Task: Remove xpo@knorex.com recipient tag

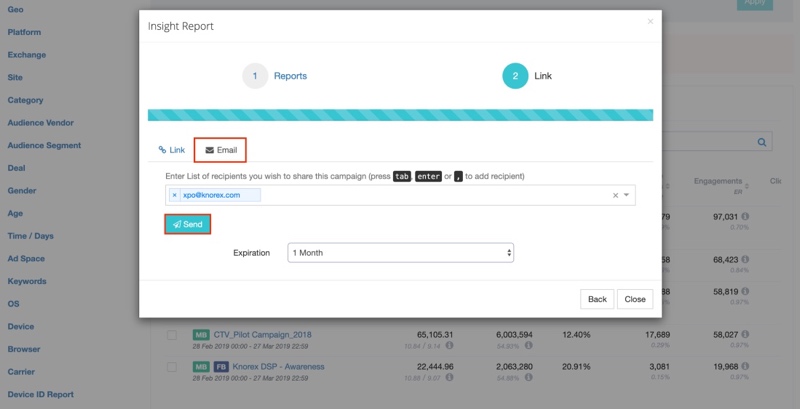Action: [174, 195]
